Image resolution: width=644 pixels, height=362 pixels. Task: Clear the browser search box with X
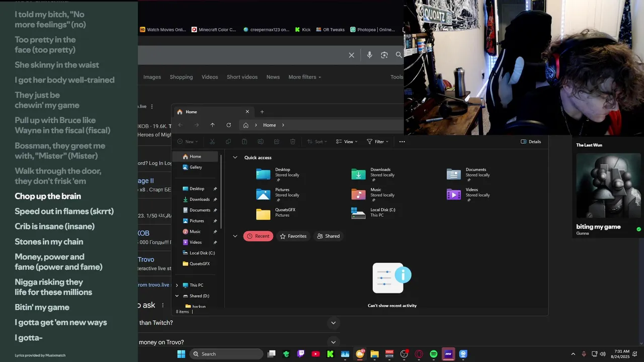click(352, 55)
